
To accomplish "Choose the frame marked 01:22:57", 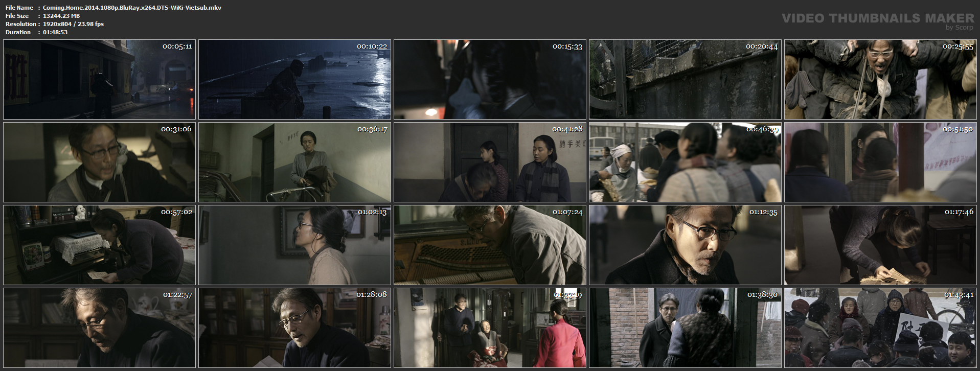I will pyautogui.click(x=99, y=328).
